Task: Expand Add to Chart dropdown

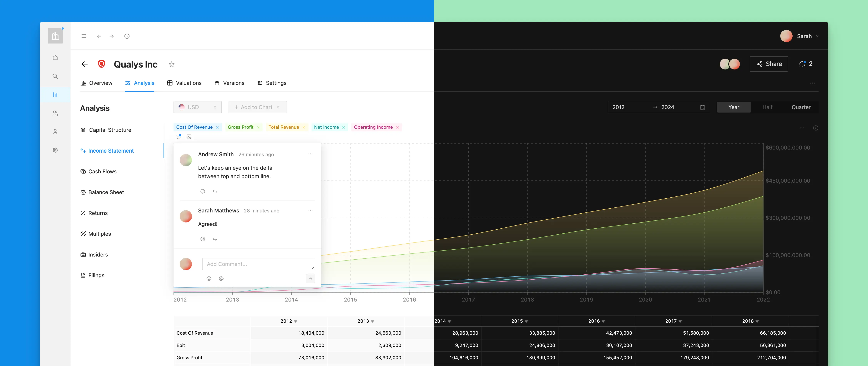Action: tap(257, 107)
